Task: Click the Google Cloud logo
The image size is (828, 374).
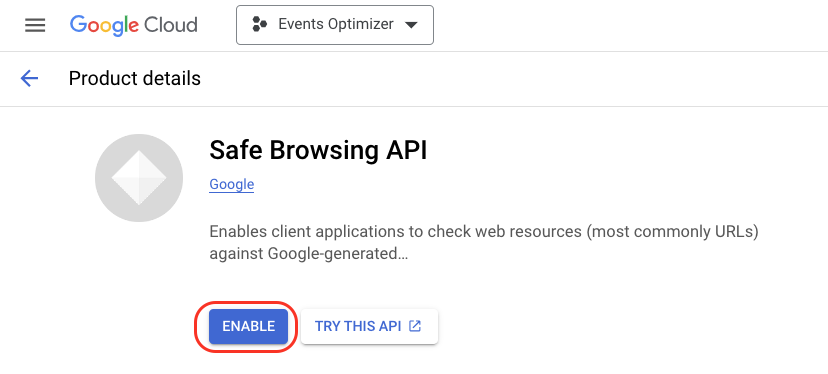Action: [134, 25]
